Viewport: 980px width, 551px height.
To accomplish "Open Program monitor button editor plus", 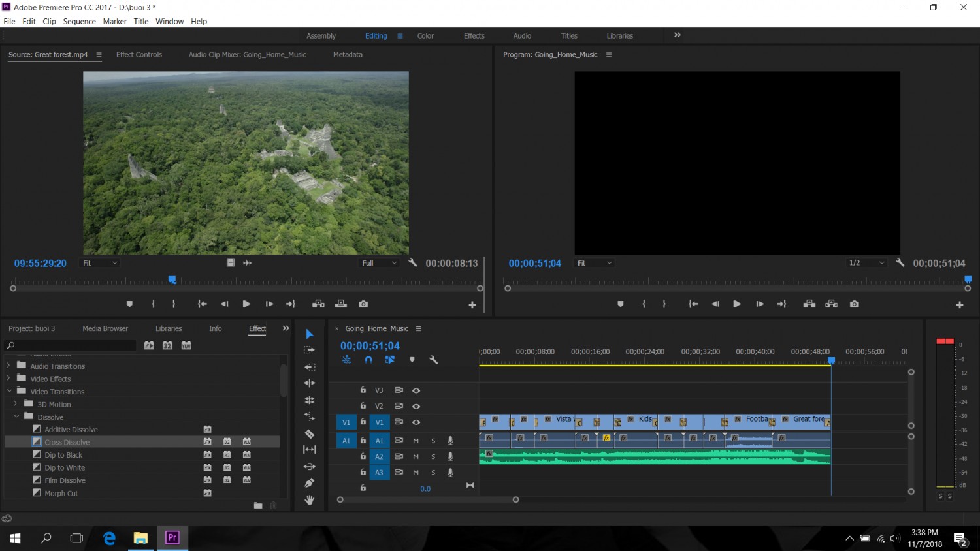I will [960, 305].
